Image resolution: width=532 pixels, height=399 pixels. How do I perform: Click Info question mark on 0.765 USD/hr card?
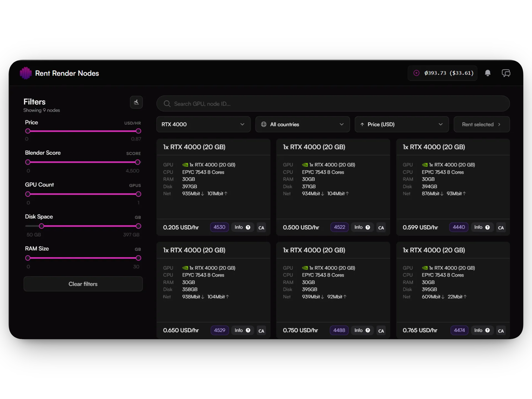point(487,330)
